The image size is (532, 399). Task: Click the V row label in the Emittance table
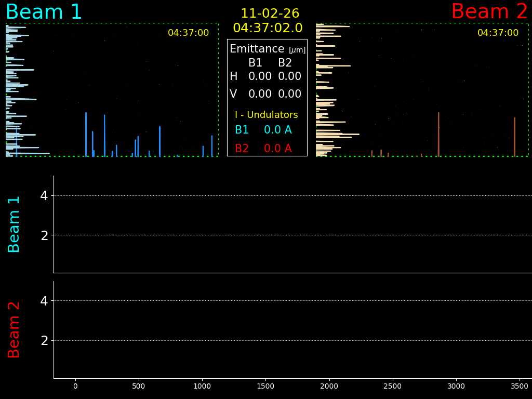pyautogui.click(x=233, y=95)
